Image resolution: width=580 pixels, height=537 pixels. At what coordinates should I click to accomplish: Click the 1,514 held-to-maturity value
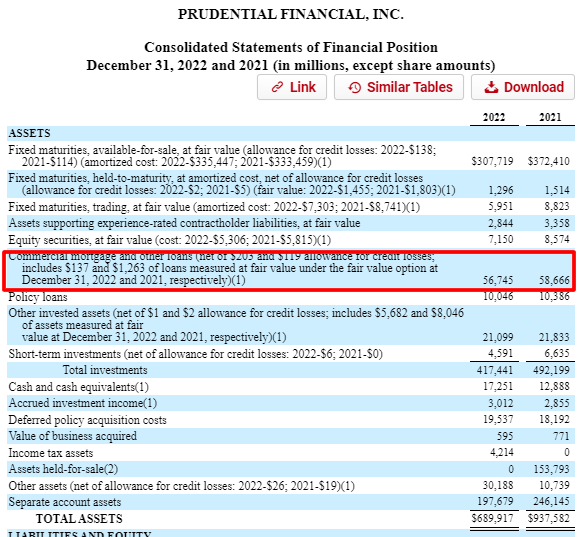pos(557,190)
